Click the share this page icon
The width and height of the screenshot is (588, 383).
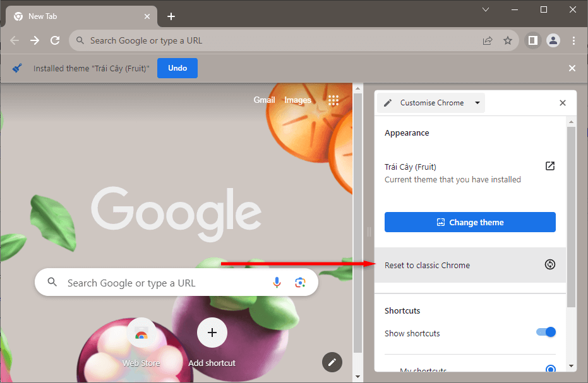488,40
